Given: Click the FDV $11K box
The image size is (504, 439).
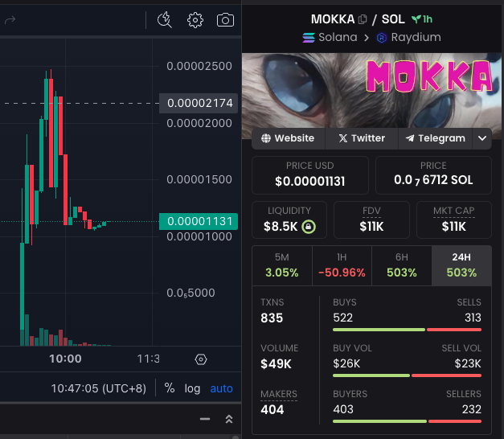Looking at the screenshot, I should point(371,220).
